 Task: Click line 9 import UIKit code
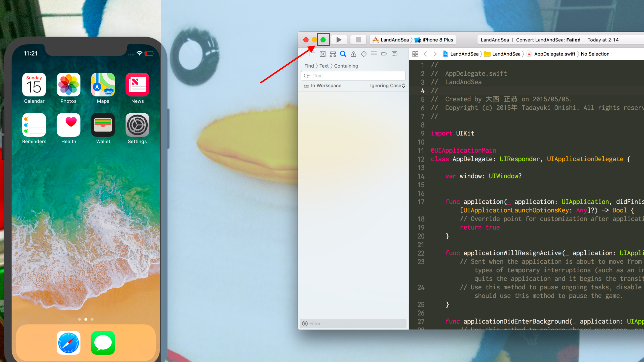[x=453, y=133]
